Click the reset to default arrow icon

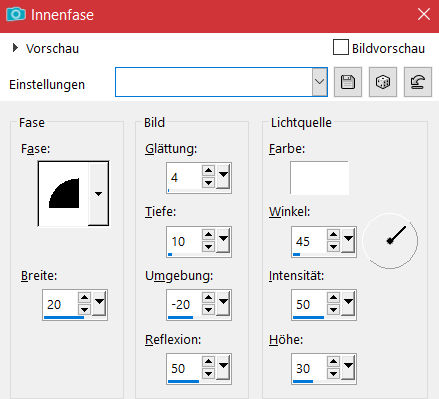coord(418,82)
